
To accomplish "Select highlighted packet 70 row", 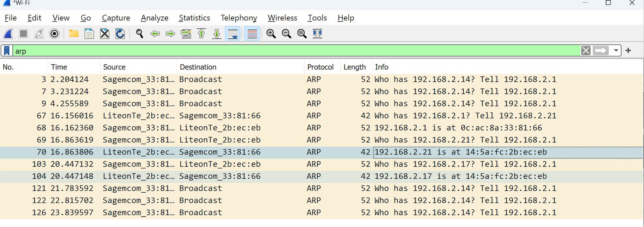I will 322,152.
